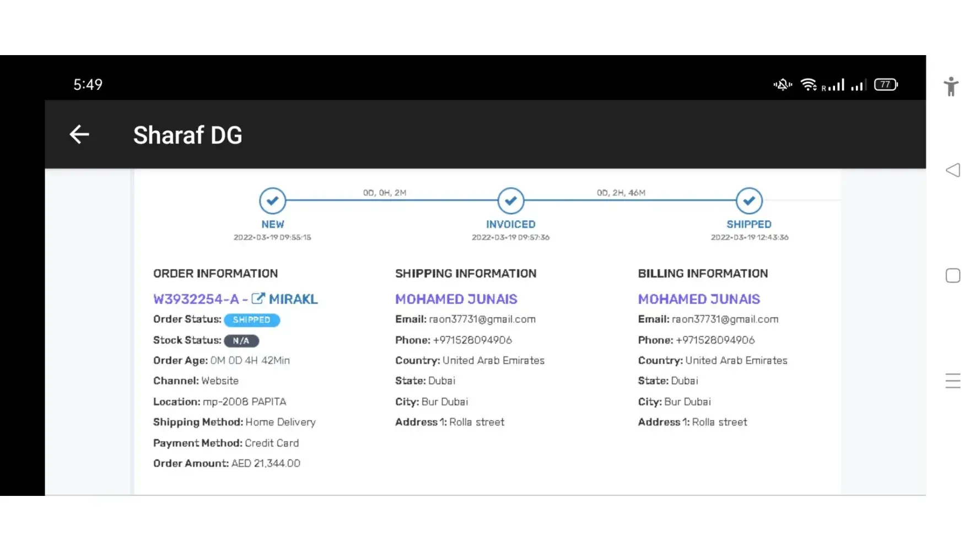This screenshot has height=551, width=980.
Task: Click the SHIPPED step checkmark circle
Action: 749,201
